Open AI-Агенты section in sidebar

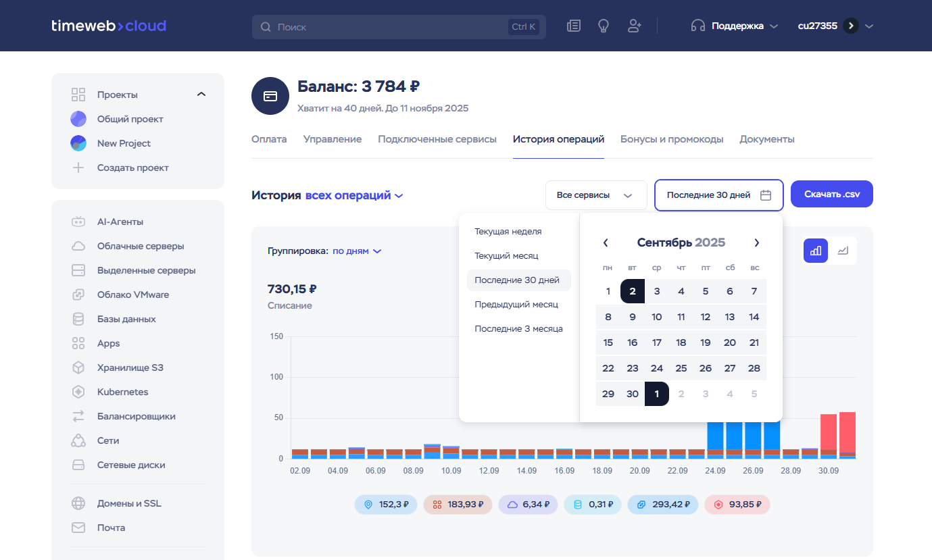(x=120, y=222)
